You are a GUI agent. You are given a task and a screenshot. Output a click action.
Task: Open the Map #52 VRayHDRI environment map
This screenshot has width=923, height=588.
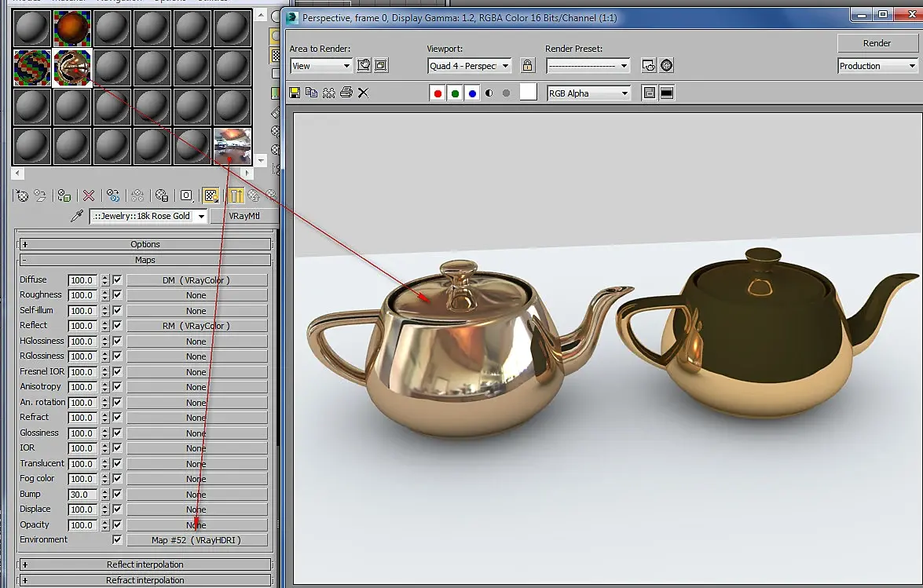click(196, 540)
